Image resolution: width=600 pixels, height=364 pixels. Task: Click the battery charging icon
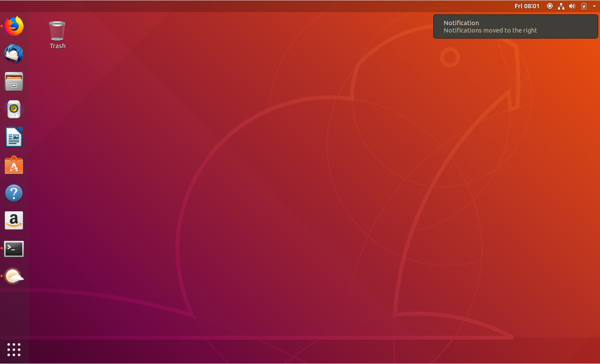tap(584, 6)
